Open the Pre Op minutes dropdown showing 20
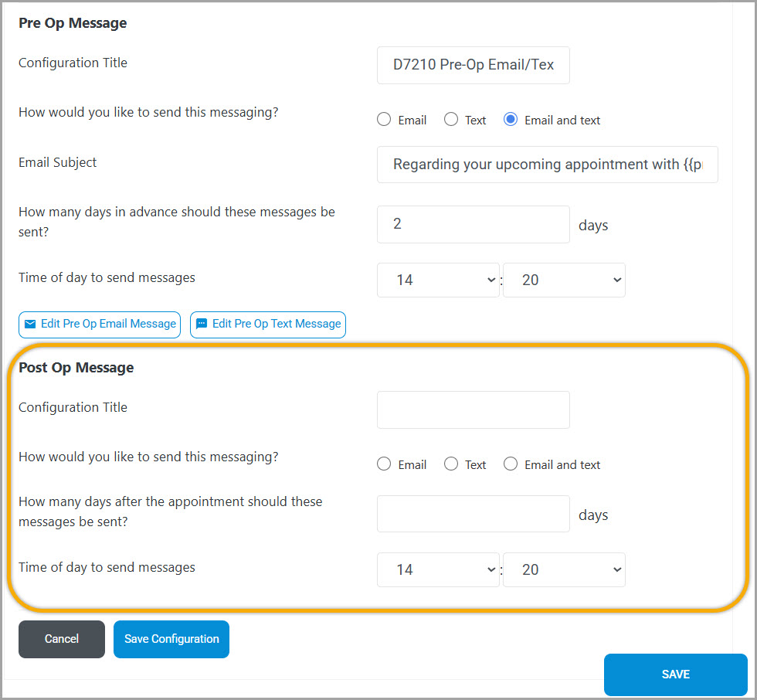Image resolution: width=757 pixels, height=700 pixels. click(x=564, y=280)
